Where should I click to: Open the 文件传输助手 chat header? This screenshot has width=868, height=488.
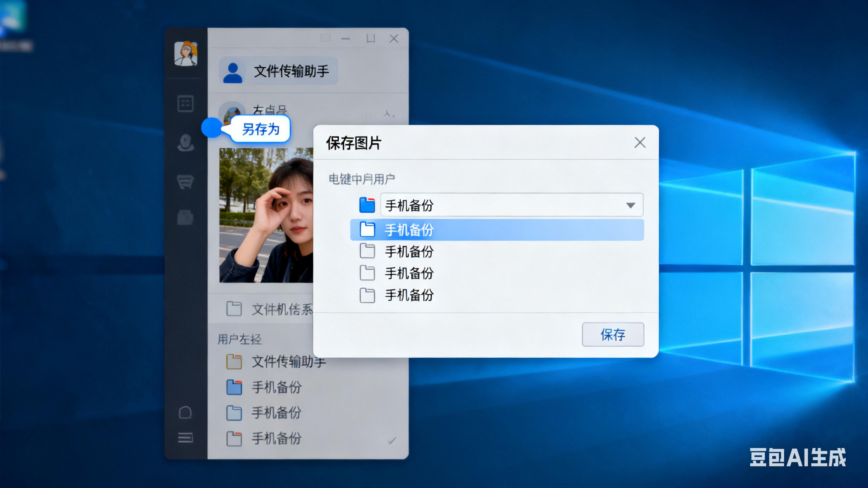291,71
